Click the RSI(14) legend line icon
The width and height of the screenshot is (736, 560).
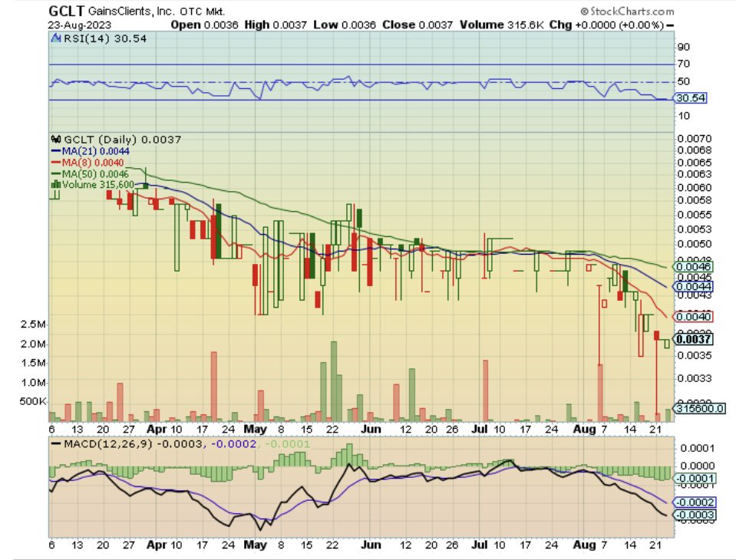tap(56, 38)
